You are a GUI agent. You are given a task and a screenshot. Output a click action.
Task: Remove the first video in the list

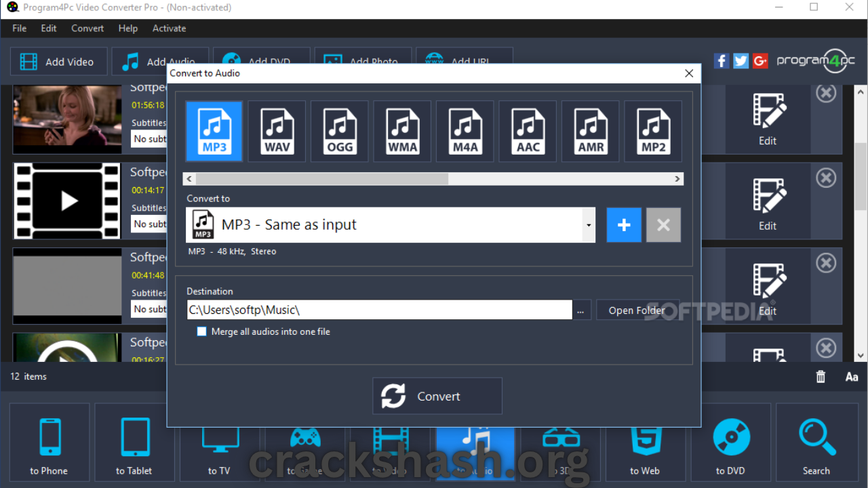tap(826, 93)
